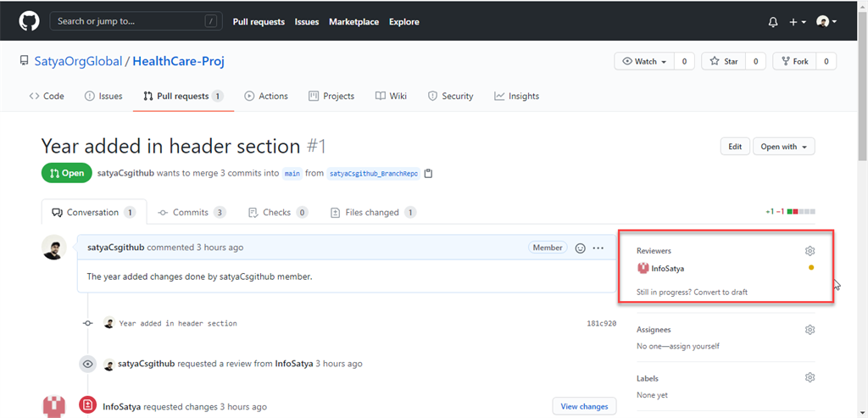The height and width of the screenshot is (418, 868).
Task: Open comment options three-dot menu
Action: click(598, 248)
